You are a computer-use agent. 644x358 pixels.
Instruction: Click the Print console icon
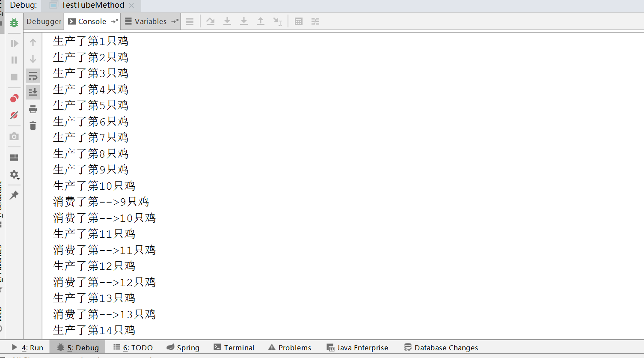point(33,109)
